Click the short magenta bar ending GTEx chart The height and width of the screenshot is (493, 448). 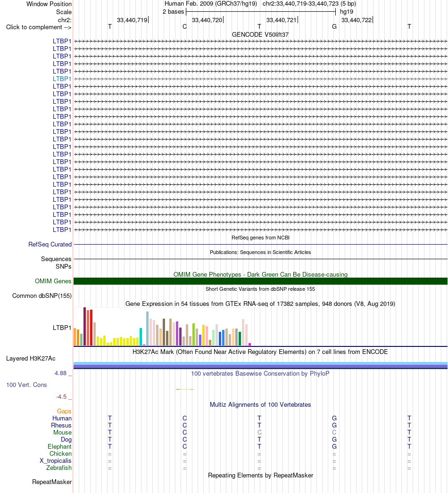point(250,344)
